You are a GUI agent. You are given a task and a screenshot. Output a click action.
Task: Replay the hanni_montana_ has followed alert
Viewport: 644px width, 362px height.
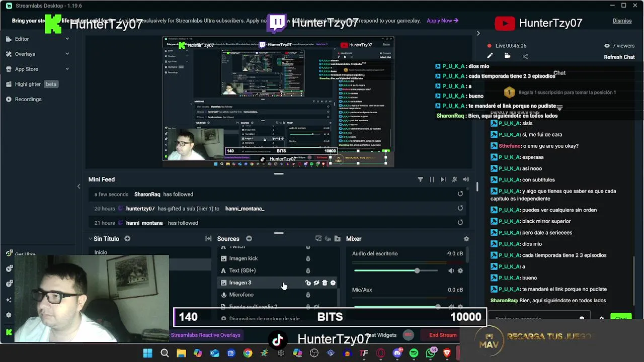[460, 222]
